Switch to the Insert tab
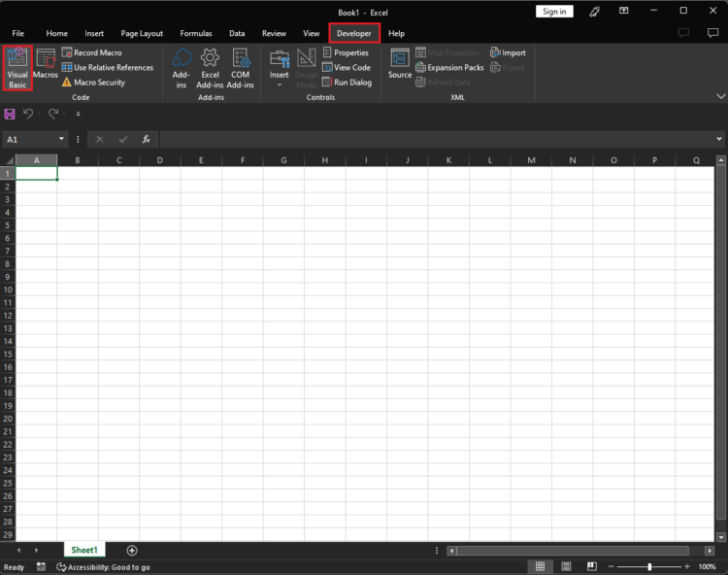The width and height of the screenshot is (728, 575). pos(94,33)
